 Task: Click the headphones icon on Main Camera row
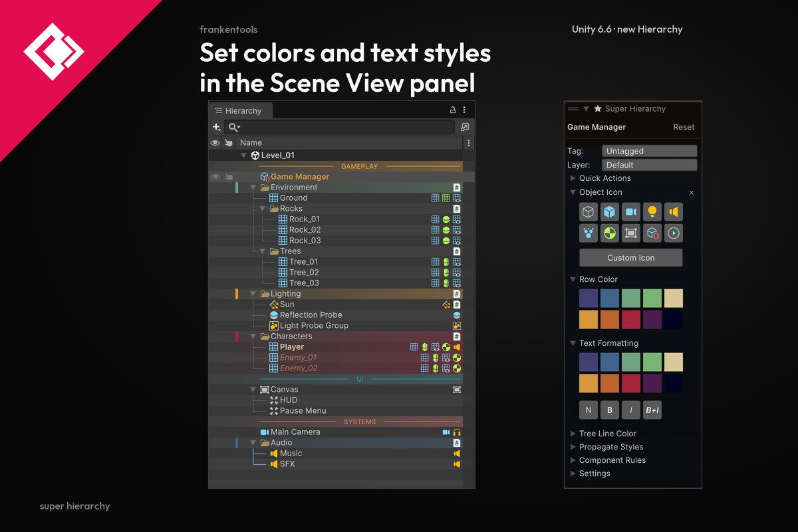[457, 432]
